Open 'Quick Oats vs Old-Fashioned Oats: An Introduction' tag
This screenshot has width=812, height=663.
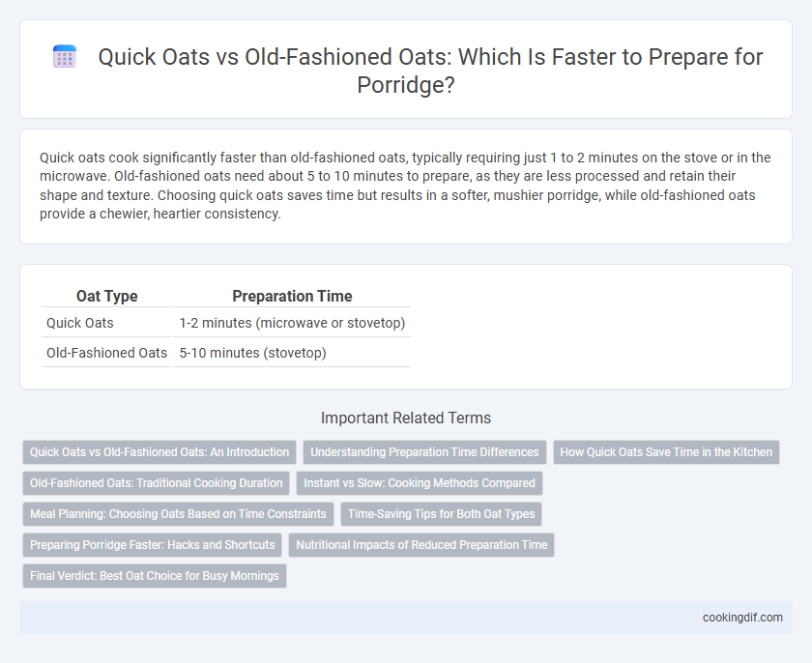pos(159,452)
